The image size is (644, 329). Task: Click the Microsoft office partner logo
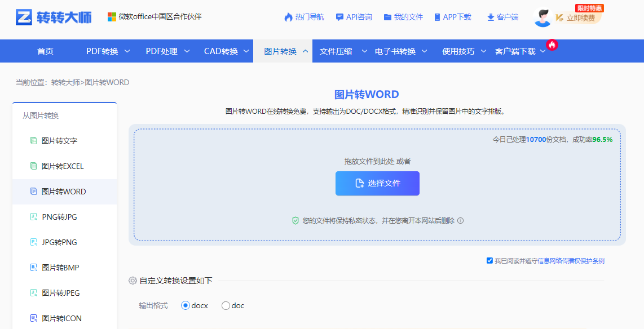pos(112,17)
